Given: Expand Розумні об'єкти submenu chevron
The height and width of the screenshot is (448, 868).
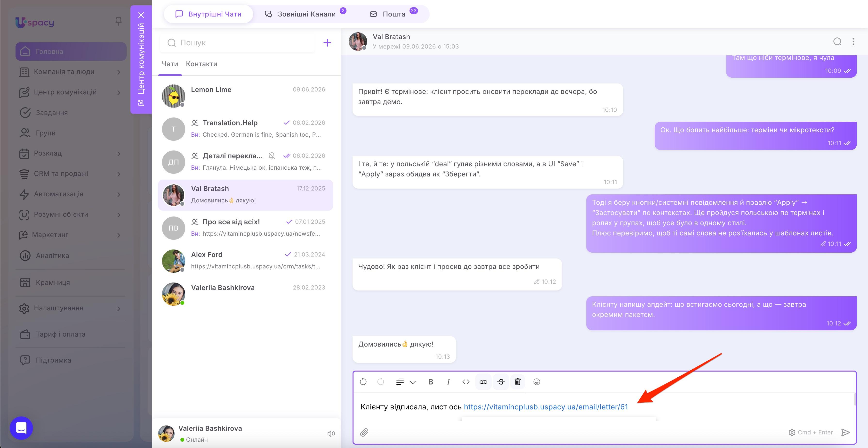Looking at the screenshot, I should (x=119, y=215).
